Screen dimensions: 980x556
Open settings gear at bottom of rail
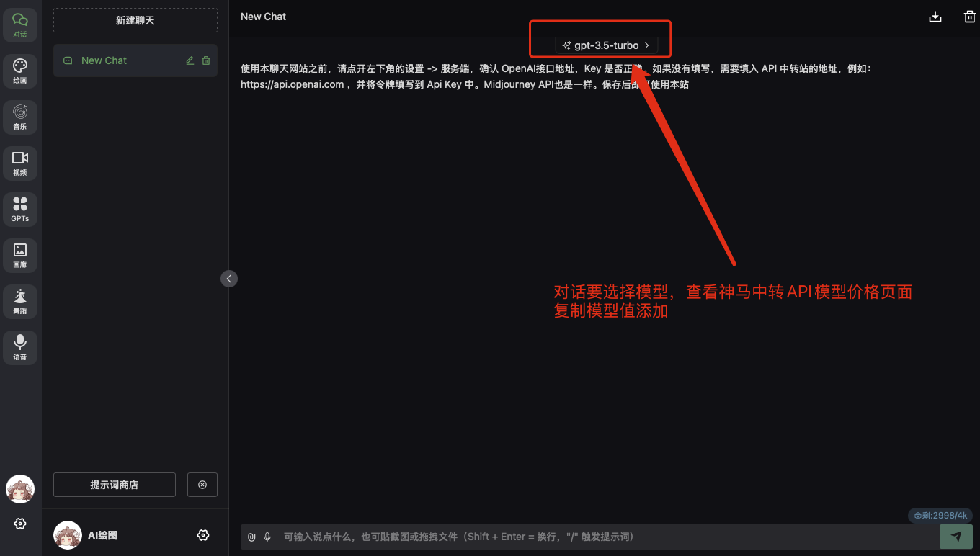point(20,524)
